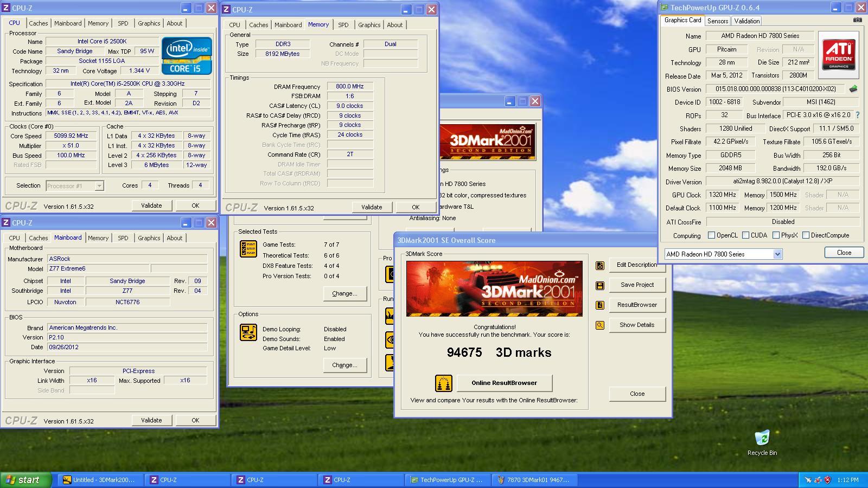The height and width of the screenshot is (488, 868).
Task: Click the 3DMark2001 banner in the score dialog
Action: [x=494, y=288]
